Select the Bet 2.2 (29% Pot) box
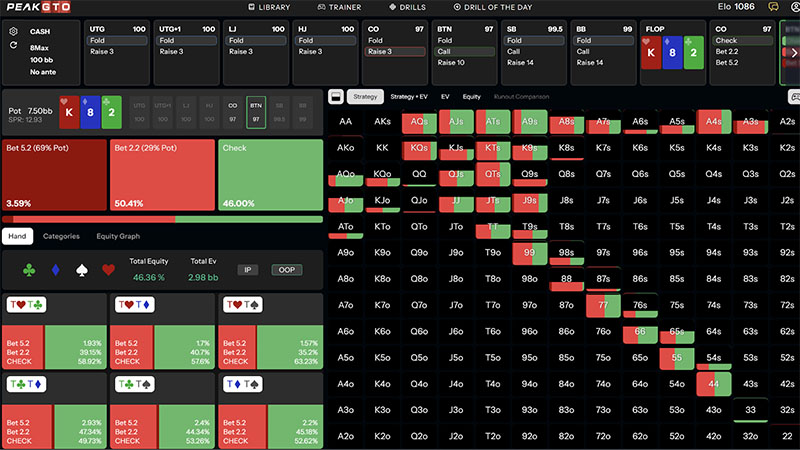The image size is (800, 450). (x=161, y=175)
